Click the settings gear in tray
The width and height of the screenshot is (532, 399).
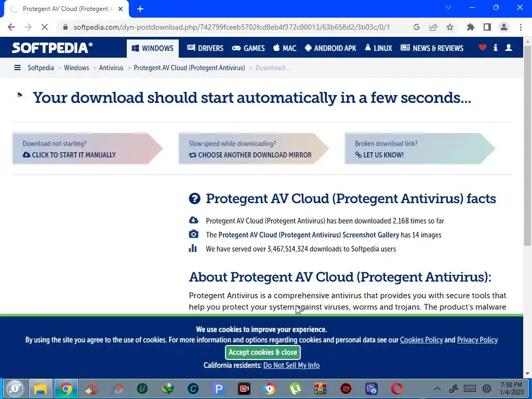(487, 389)
